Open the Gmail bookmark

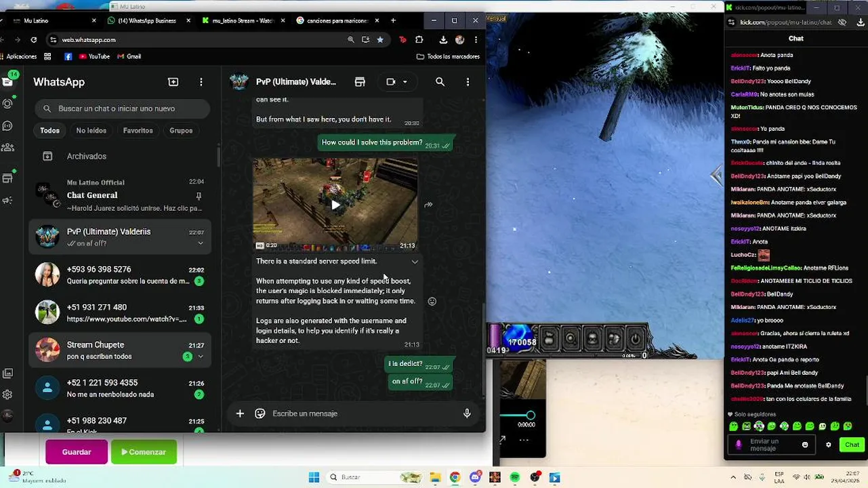point(129,56)
